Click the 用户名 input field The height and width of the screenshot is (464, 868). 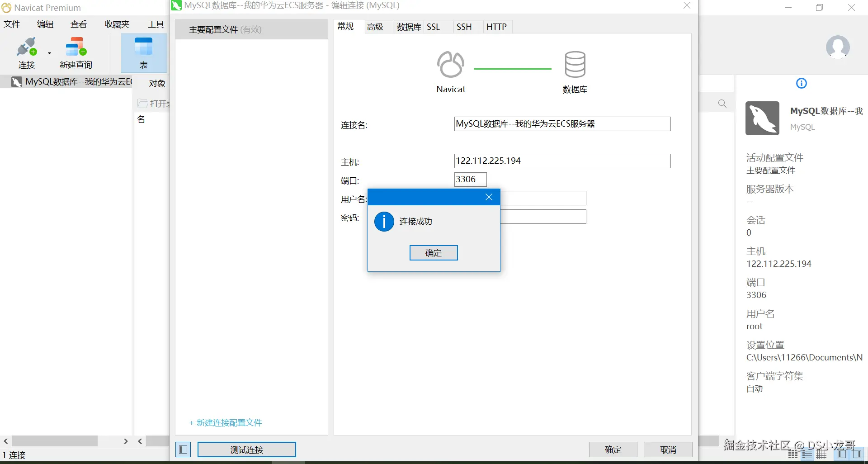543,198
